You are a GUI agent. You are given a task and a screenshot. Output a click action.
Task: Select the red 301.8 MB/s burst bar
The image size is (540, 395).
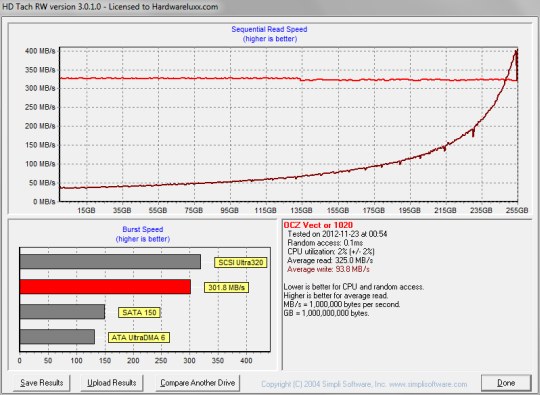click(x=105, y=287)
